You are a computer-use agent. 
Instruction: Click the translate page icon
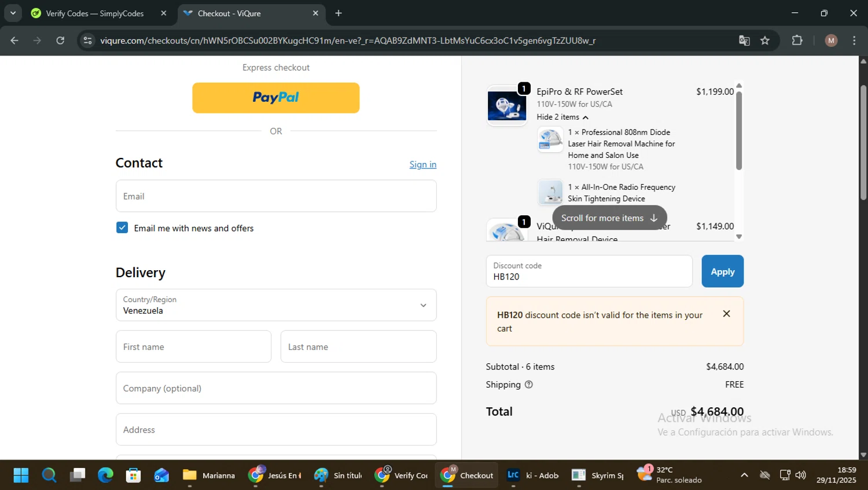point(744,40)
